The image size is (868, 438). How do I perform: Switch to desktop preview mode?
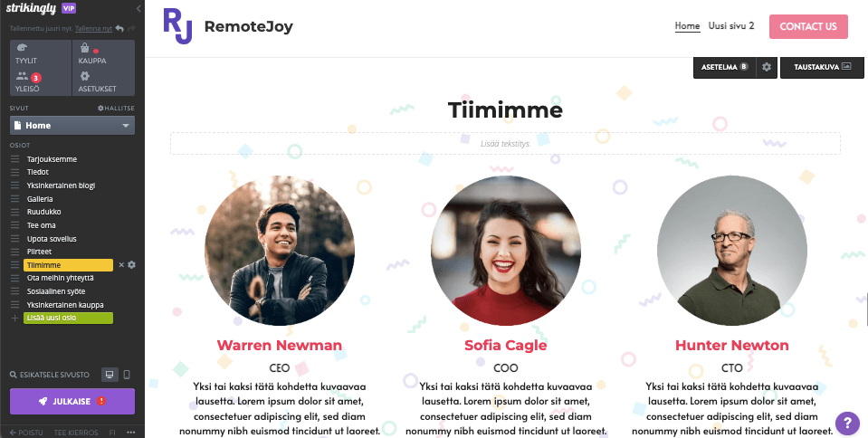click(x=110, y=375)
